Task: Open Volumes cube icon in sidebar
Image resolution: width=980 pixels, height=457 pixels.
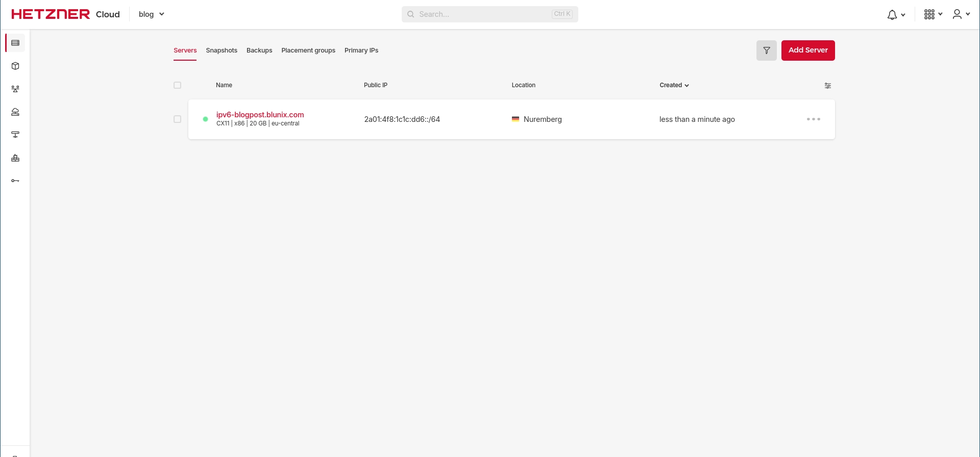Action: pyautogui.click(x=15, y=66)
